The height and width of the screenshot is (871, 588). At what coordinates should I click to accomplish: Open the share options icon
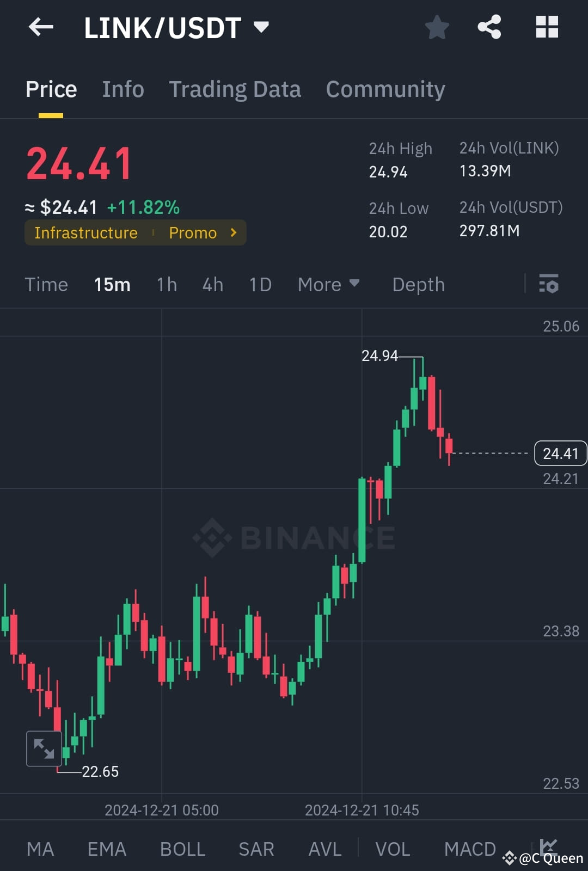(x=489, y=26)
